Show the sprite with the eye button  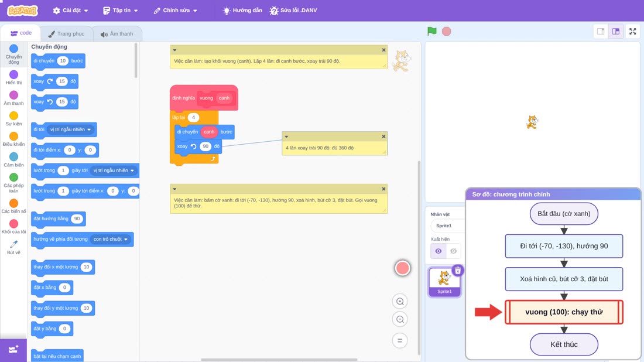click(x=439, y=251)
